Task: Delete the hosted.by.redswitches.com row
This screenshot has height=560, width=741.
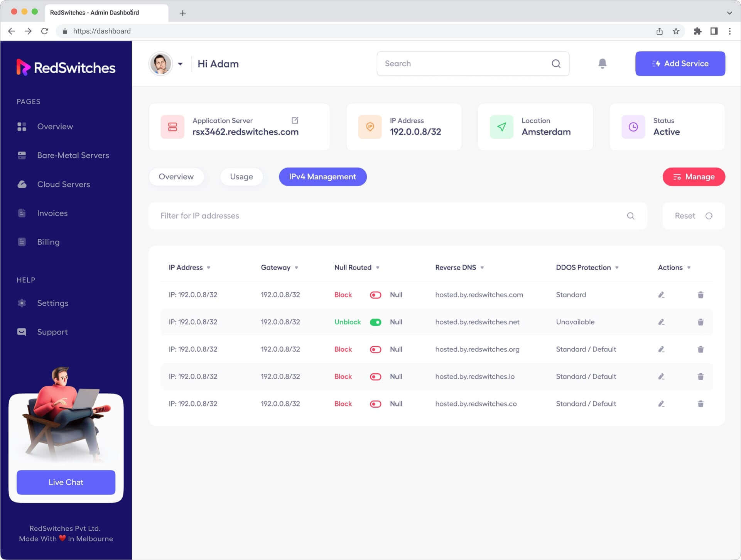Action: (700, 295)
